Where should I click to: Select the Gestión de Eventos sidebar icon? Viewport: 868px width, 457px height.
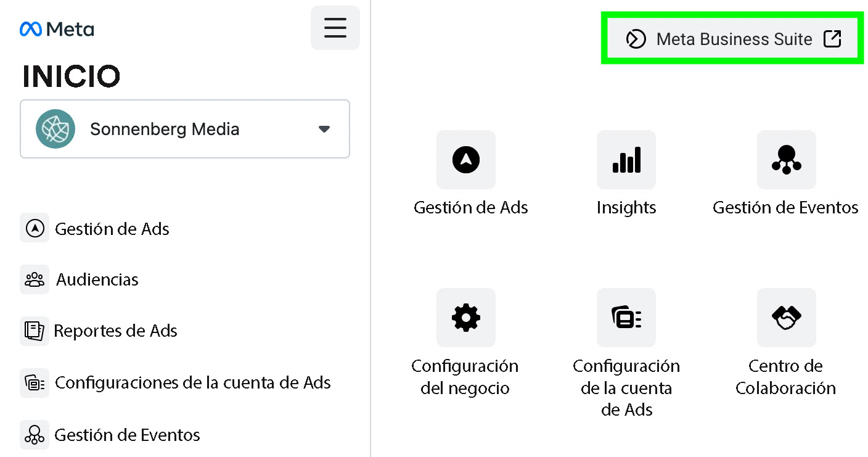(x=35, y=435)
